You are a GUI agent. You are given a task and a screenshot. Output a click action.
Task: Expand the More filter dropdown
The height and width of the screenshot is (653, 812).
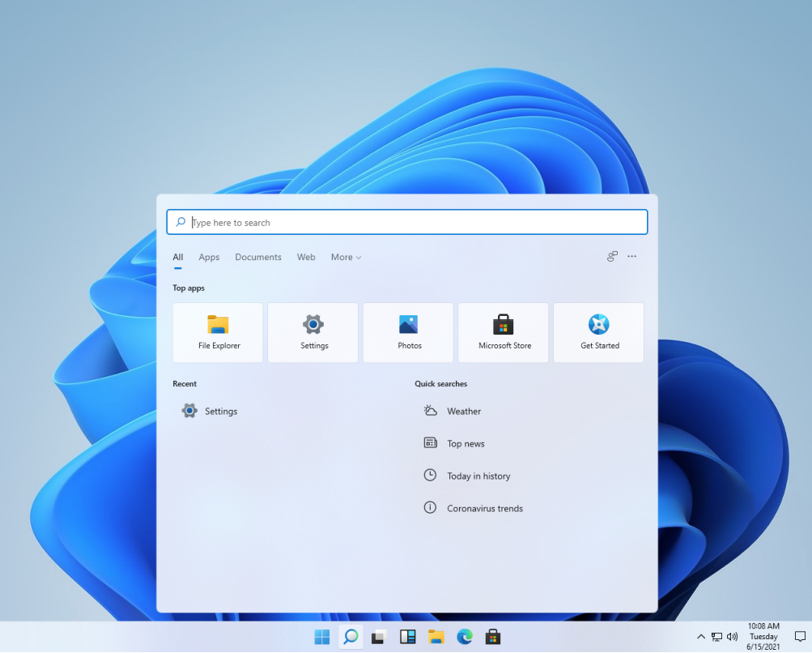coord(346,257)
